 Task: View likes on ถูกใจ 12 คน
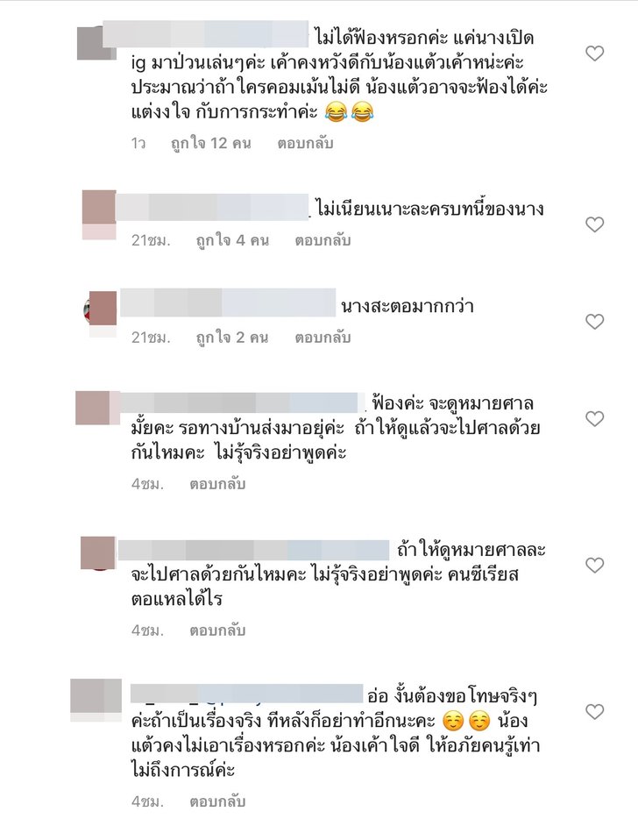(211, 144)
